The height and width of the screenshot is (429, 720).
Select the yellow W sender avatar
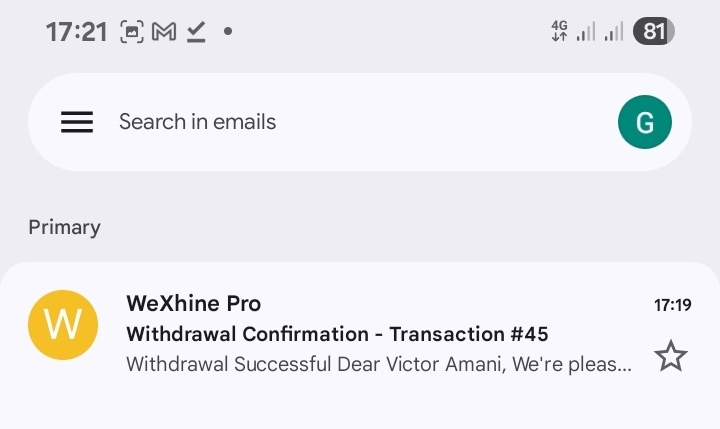(63, 325)
